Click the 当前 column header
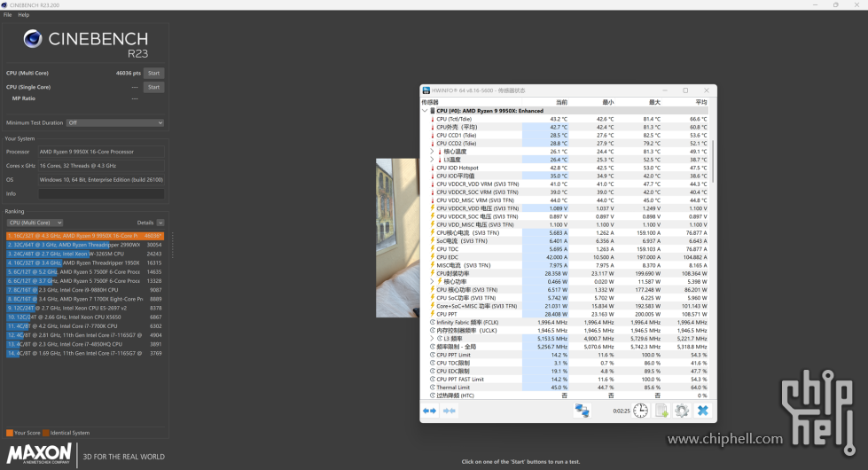The height and width of the screenshot is (470, 868). (x=561, y=102)
